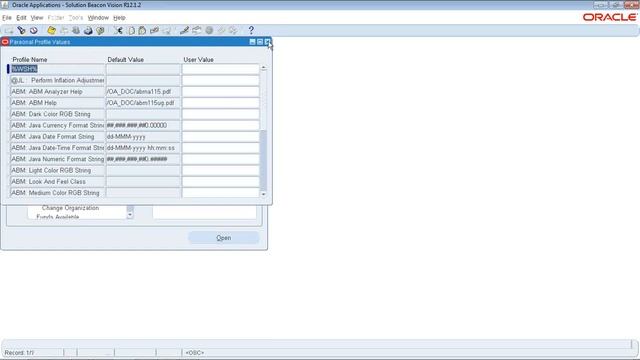Image resolution: width=640 pixels, height=360 pixels.
Task: Click the profile list scrollbar thumb
Action: point(263,160)
